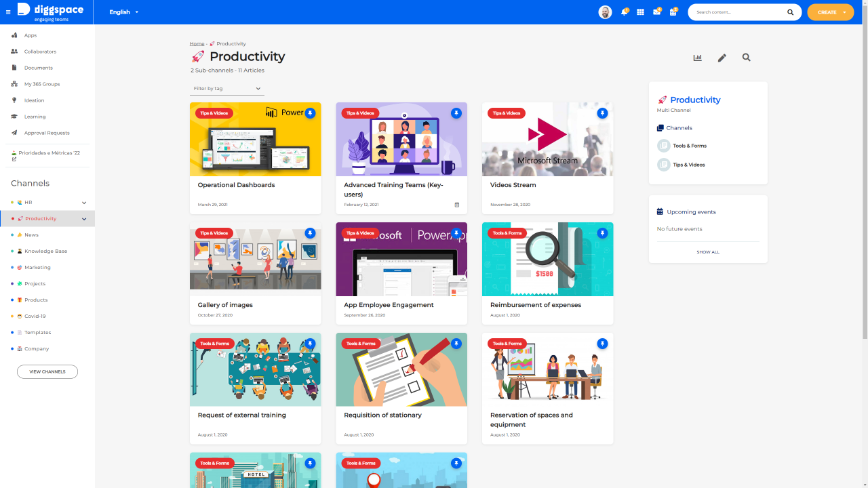Open Reimbursement of expenses article title
The width and height of the screenshot is (868, 488).
[536, 305]
